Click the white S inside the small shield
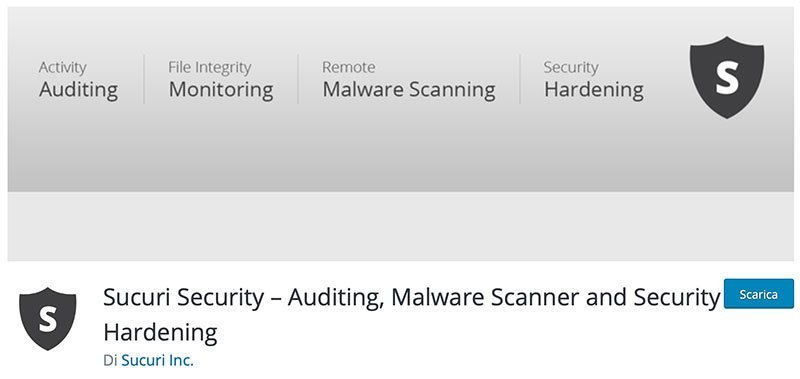The image size is (800, 379). pyautogui.click(x=48, y=318)
